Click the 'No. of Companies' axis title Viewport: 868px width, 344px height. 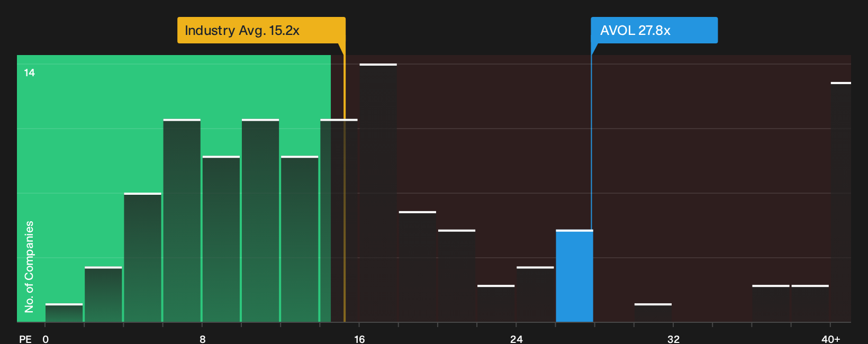point(29,267)
